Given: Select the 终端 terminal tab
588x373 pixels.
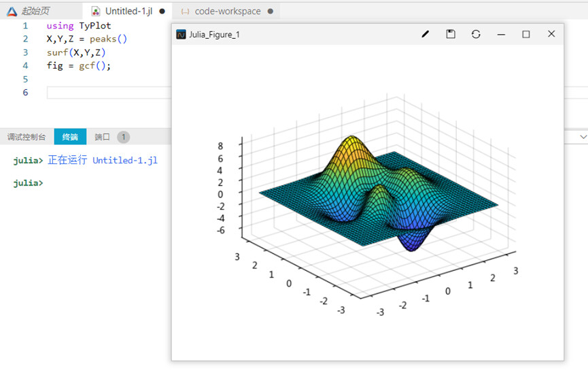Looking at the screenshot, I should [x=70, y=137].
